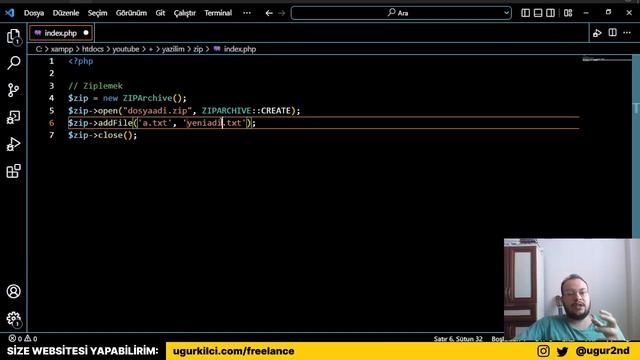Click errors and warnings status indicator
Viewport: 640px width, 360px height.
coord(23,338)
